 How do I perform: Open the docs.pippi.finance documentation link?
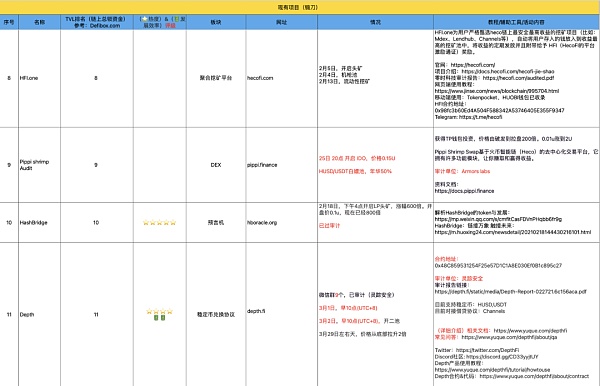[465, 191]
